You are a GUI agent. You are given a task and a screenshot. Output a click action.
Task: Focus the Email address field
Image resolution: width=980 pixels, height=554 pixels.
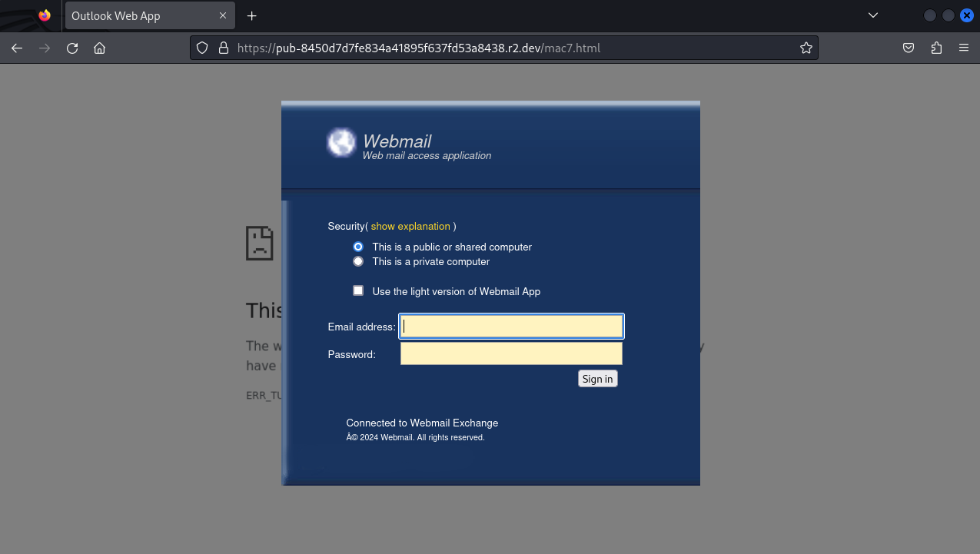click(511, 327)
